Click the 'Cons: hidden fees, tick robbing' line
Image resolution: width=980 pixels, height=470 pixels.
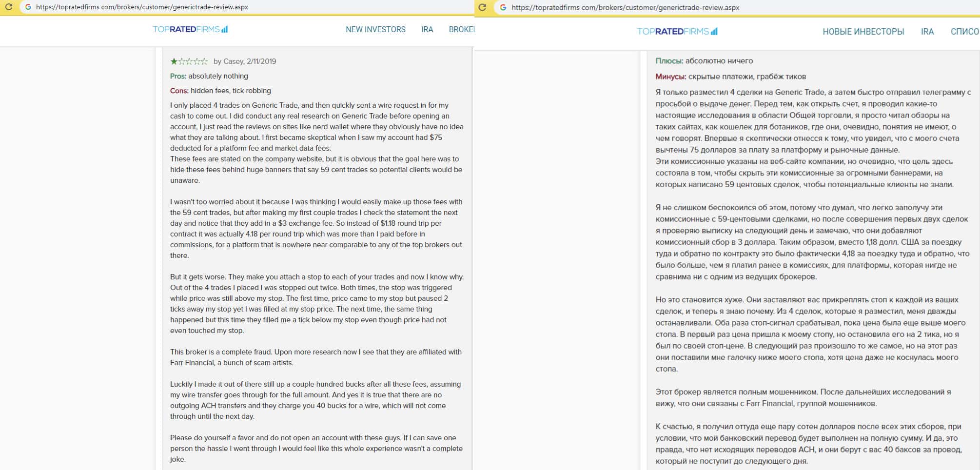220,91
